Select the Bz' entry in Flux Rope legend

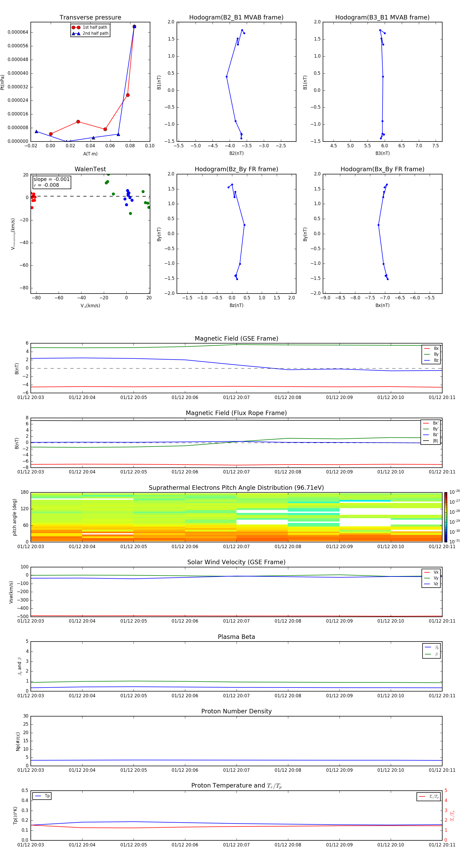tap(431, 435)
